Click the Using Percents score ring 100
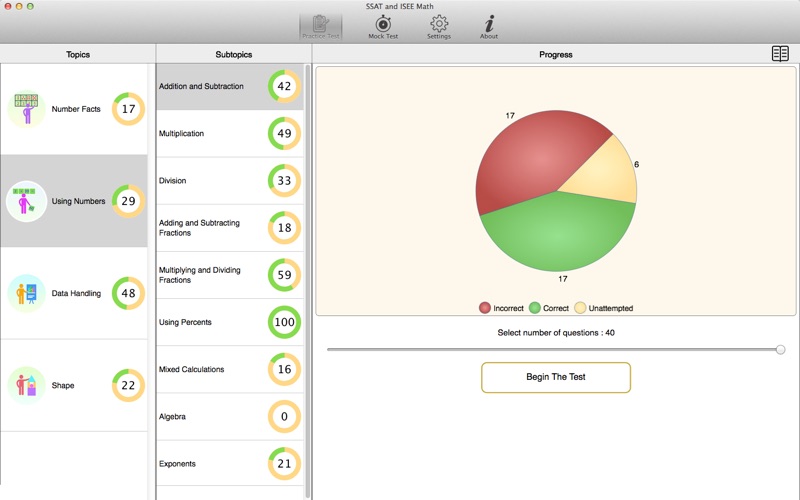The image size is (800, 500). (284, 322)
